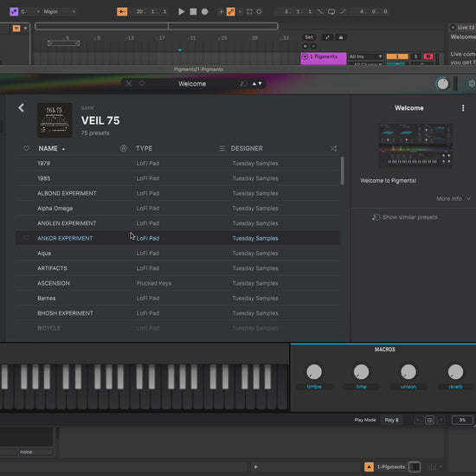Unfold the 1 Pigments track
The width and height of the screenshot is (476, 476).
pos(306,56)
